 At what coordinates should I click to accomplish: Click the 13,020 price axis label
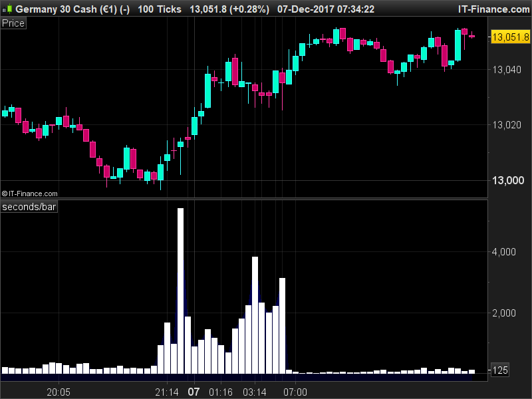tap(507, 125)
